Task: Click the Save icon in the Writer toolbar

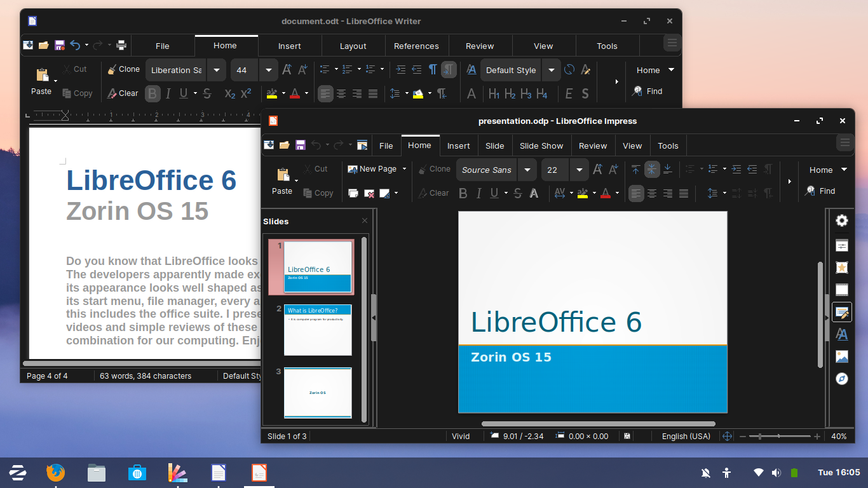Action: pyautogui.click(x=60, y=45)
